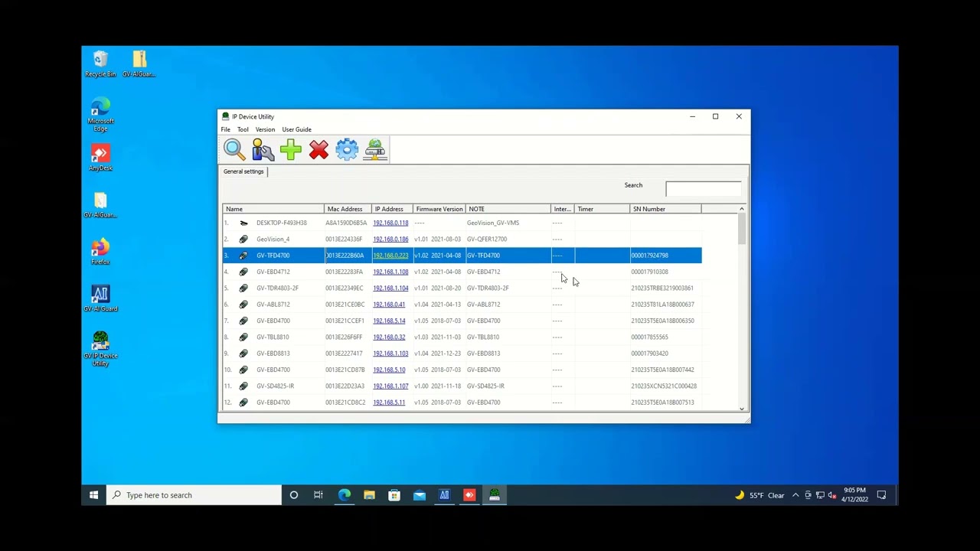Select the GV IP Device Utility desktop icon
Screen dimensions: 980x551
(x=100, y=349)
